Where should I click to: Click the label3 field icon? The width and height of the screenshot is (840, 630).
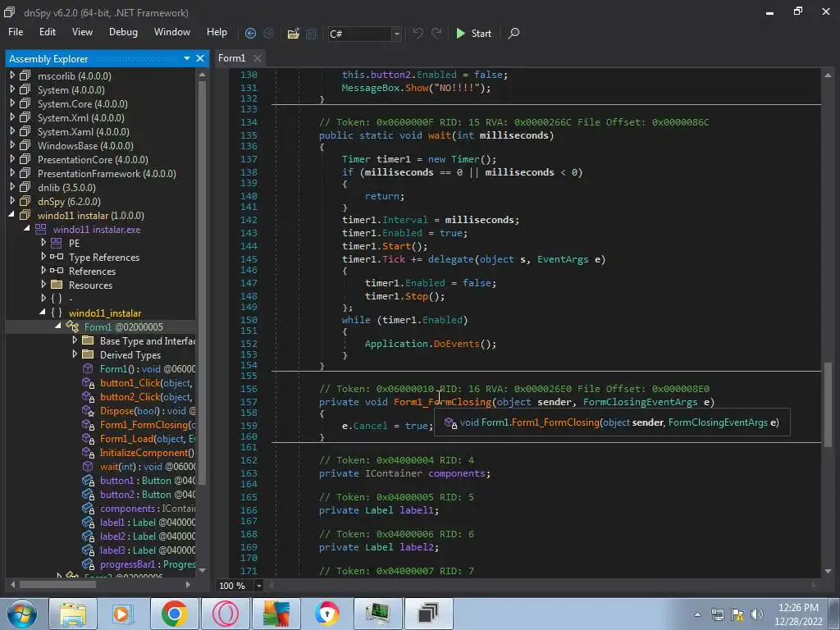(x=88, y=550)
